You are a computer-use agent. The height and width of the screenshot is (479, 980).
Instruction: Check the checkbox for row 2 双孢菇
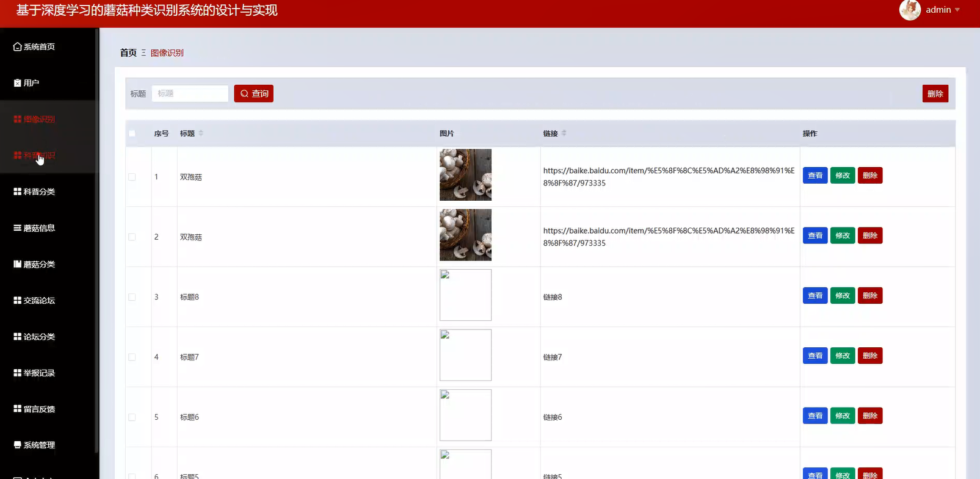[132, 237]
